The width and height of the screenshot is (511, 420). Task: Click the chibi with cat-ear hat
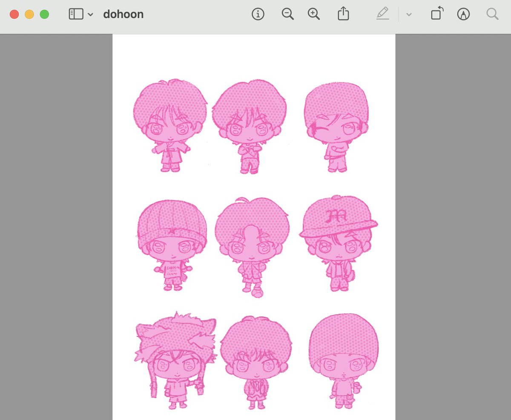(175, 360)
